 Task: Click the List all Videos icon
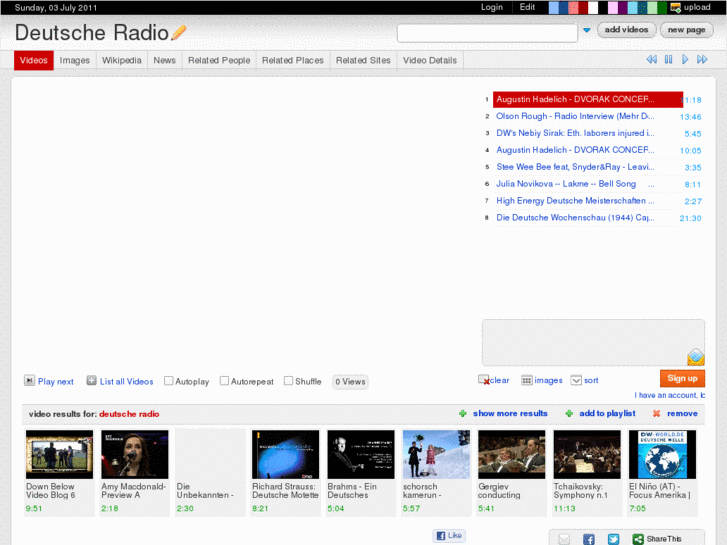coord(92,381)
